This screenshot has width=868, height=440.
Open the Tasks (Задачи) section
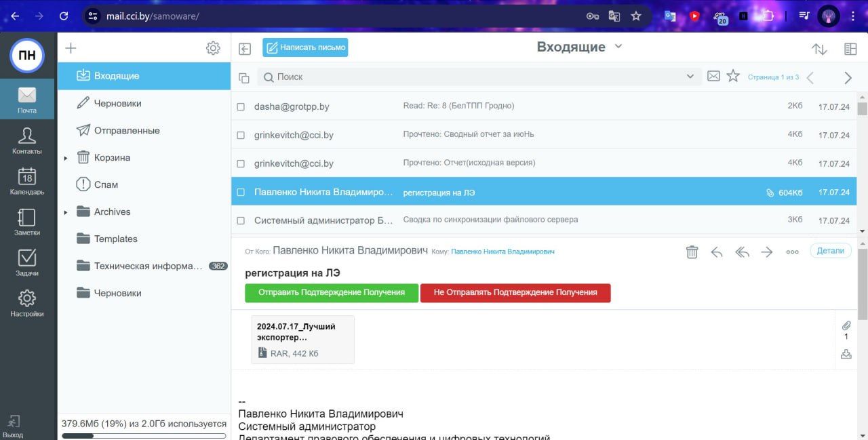tap(26, 262)
